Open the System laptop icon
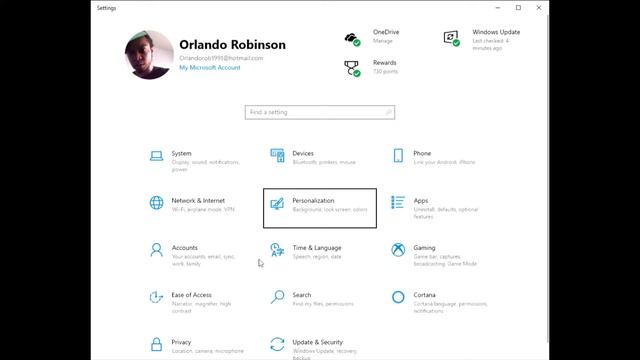The height and width of the screenshot is (360, 640). tap(156, 156)
